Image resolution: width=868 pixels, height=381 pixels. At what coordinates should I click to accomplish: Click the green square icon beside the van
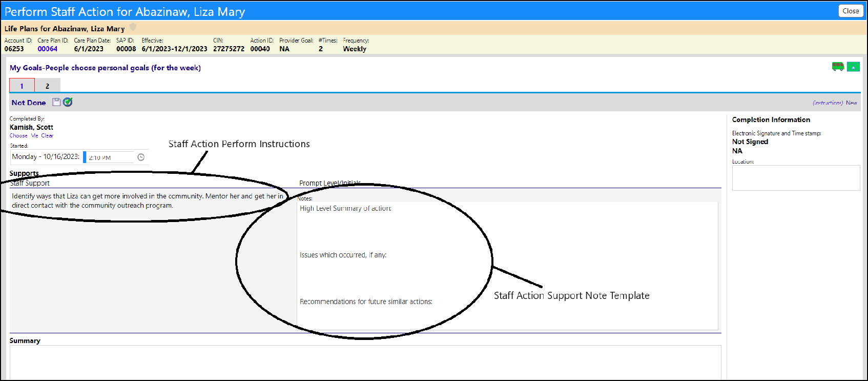pos(853,67)
